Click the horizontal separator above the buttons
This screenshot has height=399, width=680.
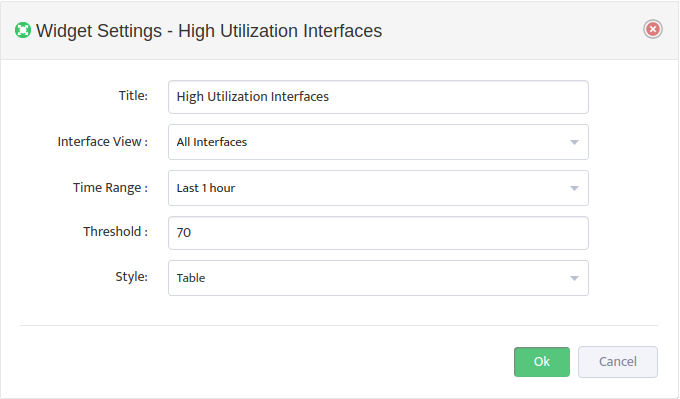339,325
